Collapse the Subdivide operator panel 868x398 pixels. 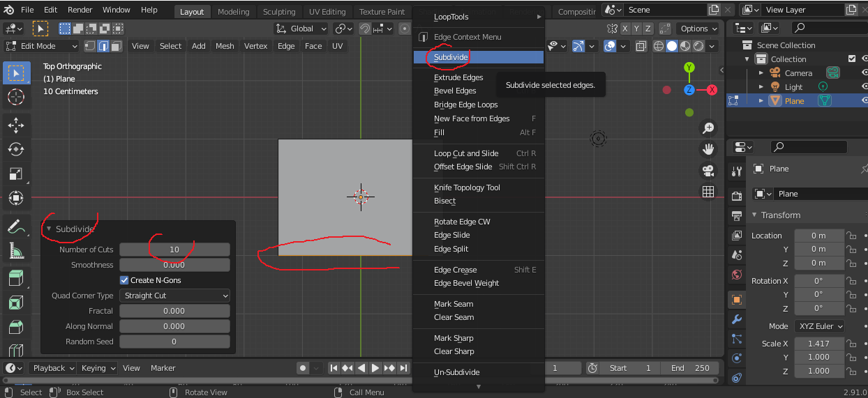click(x=49, y=229)
